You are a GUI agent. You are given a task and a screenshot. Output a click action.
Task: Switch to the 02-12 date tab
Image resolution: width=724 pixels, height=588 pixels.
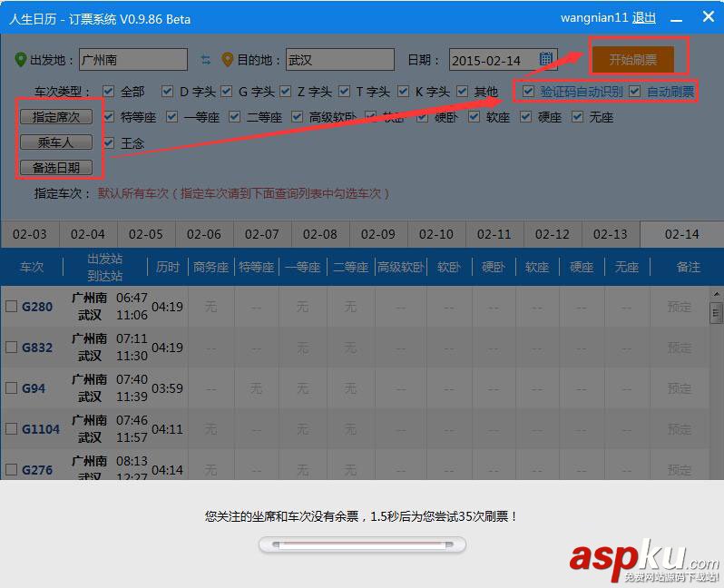tap(553, 234)
